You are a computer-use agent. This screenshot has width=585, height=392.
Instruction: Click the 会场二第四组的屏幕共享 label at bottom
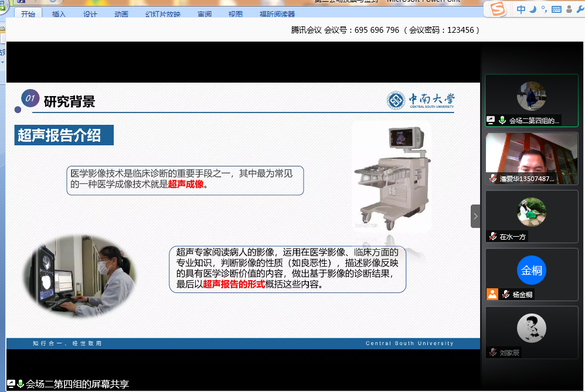click(x=77, y=384)
